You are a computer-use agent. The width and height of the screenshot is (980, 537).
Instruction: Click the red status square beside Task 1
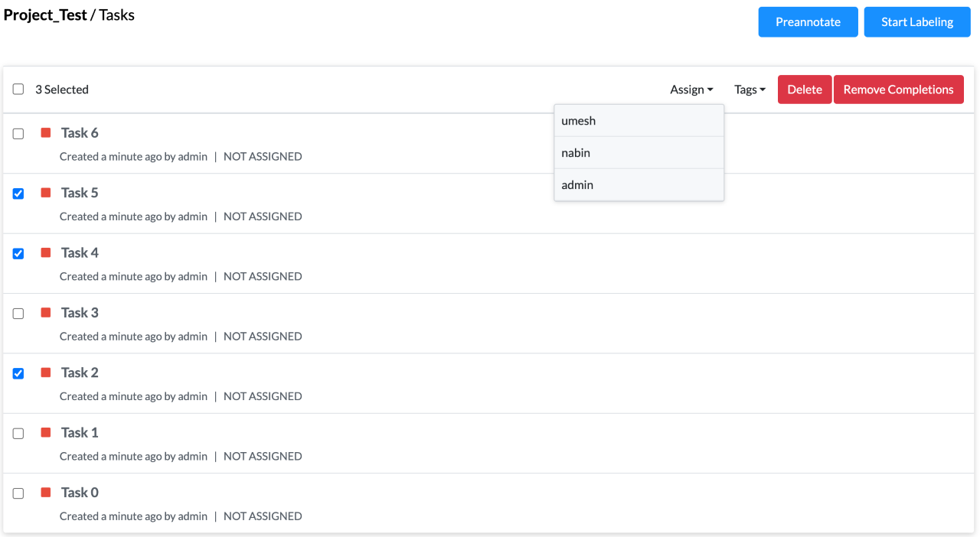[x=46, y=432]
